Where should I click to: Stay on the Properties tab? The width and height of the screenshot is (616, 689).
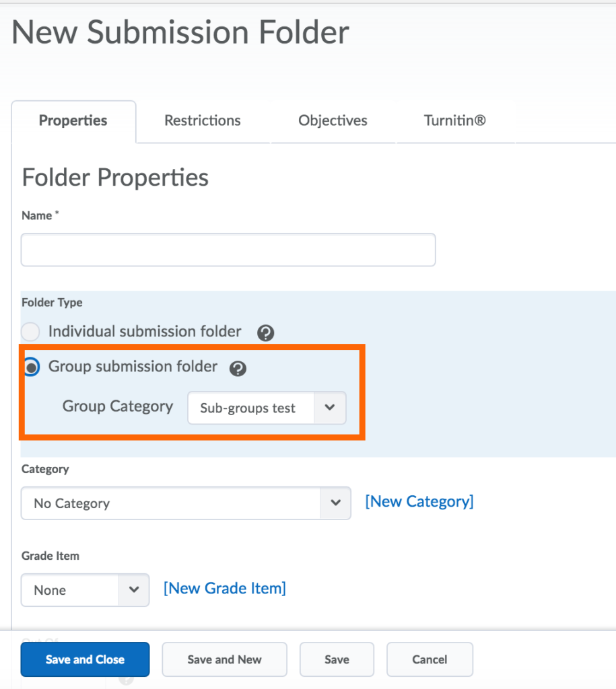73,121
